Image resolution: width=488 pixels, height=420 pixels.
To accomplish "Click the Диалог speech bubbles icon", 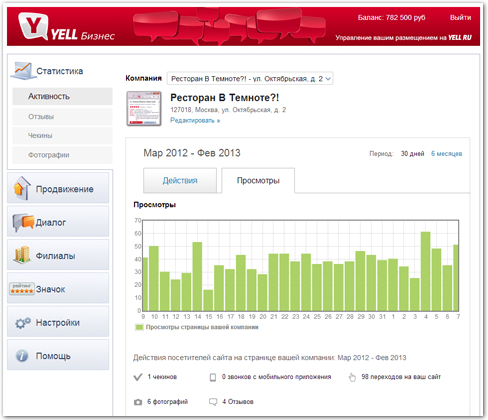I will [x=23, y=222].
